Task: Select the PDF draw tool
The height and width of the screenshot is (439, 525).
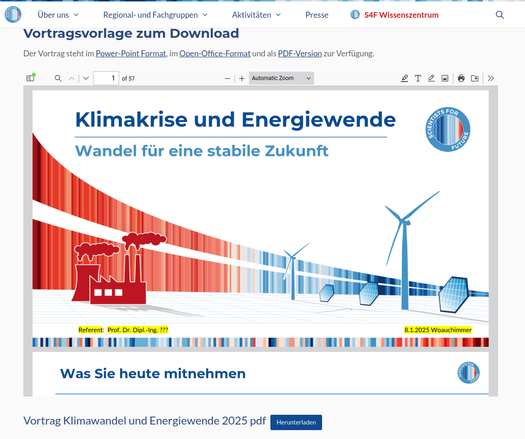Action: [431, 78]
